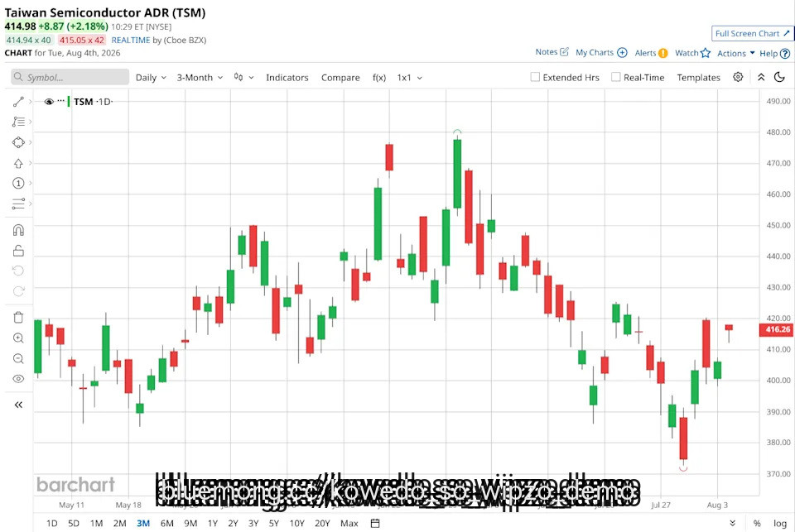This screenshot has width=795, height=532.
Task: Switch to dark mode moon icon
Action: point(780,77)
